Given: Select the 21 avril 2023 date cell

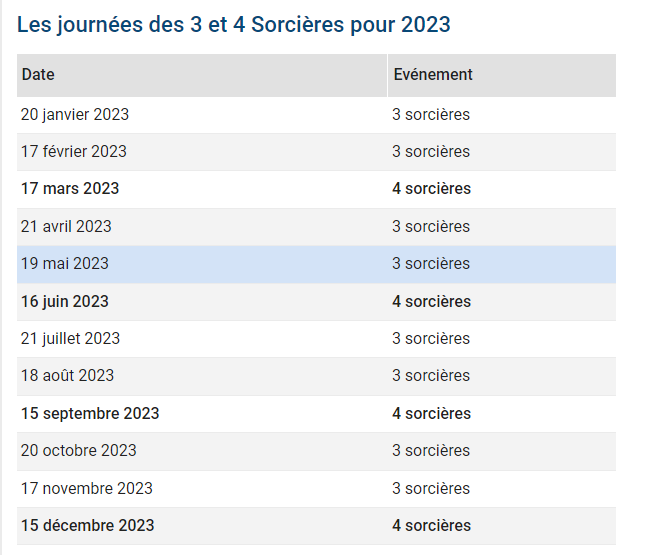Looking at the screenshot, I should click(x=66, y=226).
